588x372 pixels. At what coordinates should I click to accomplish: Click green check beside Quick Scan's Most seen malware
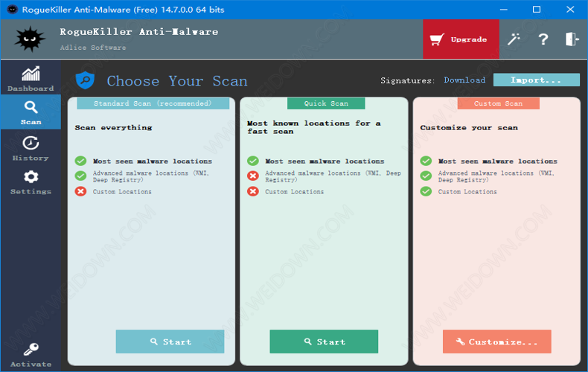(253, 161)
